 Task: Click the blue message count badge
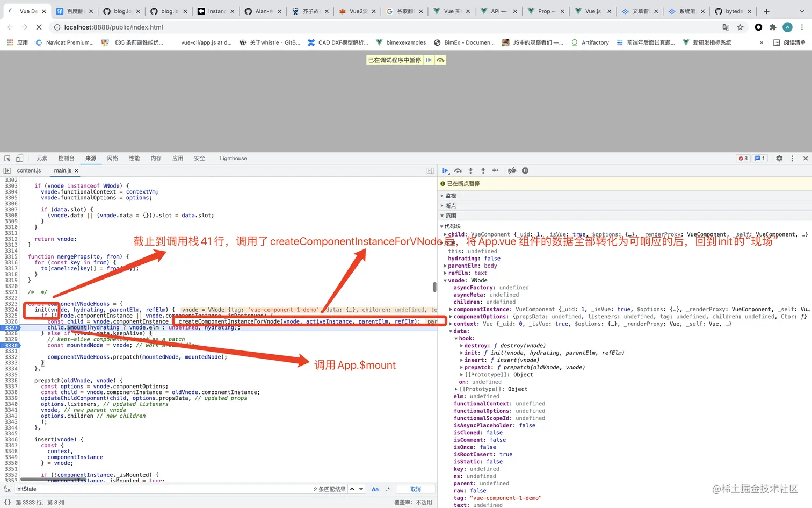(760, 159)
